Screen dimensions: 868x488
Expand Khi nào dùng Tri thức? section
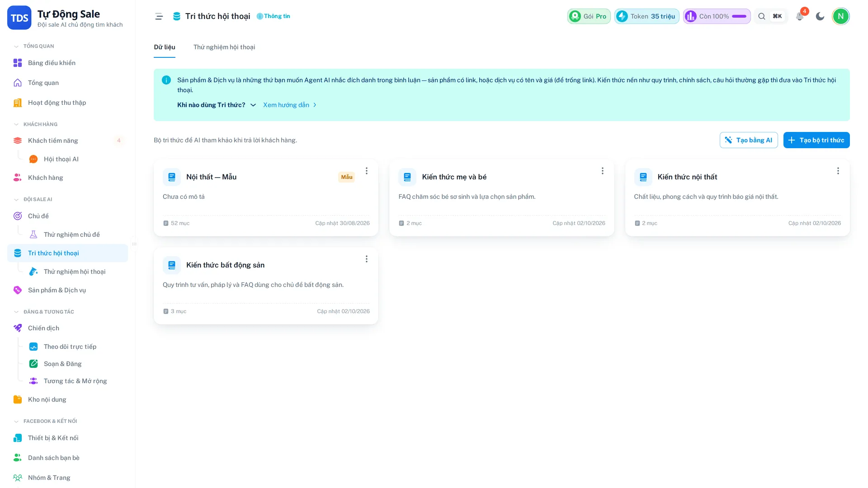[x=217, y=105]
